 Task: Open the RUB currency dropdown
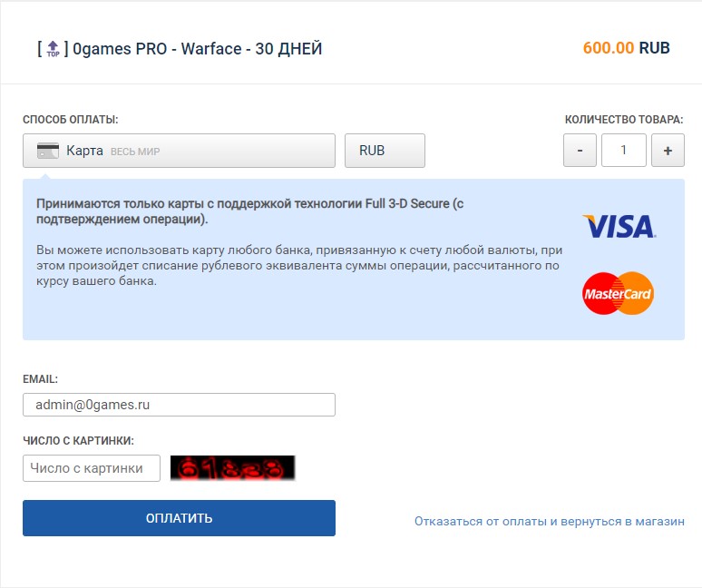(385, 151)
